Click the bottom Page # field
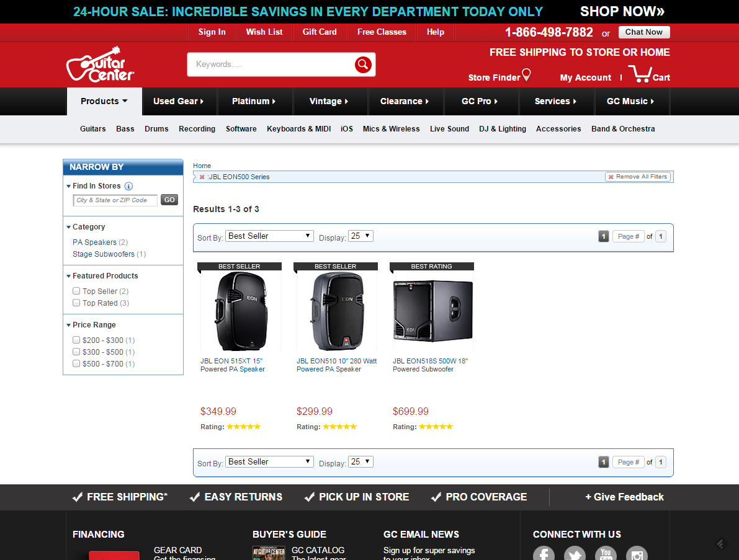 629,462
